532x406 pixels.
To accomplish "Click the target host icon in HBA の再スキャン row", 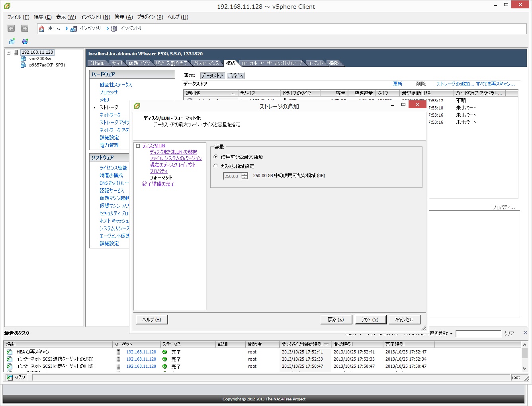I will [118, 352].
